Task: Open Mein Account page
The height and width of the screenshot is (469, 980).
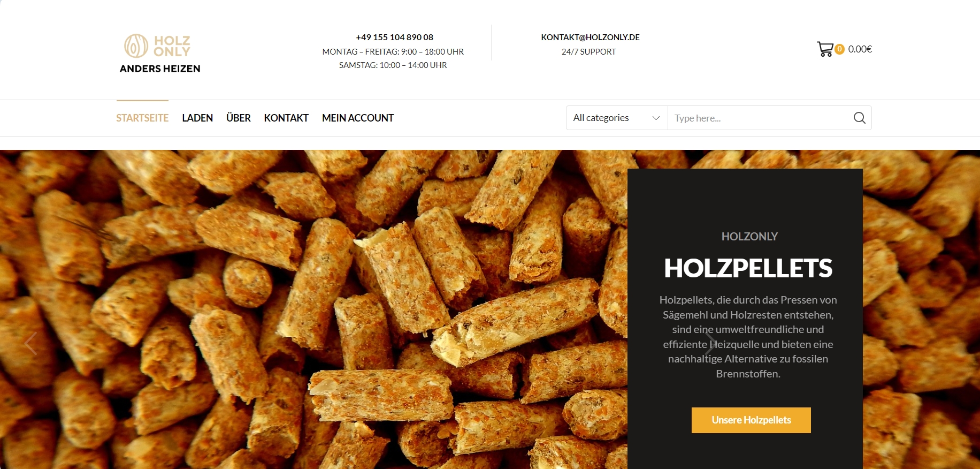Action: (x=358, y=118)
